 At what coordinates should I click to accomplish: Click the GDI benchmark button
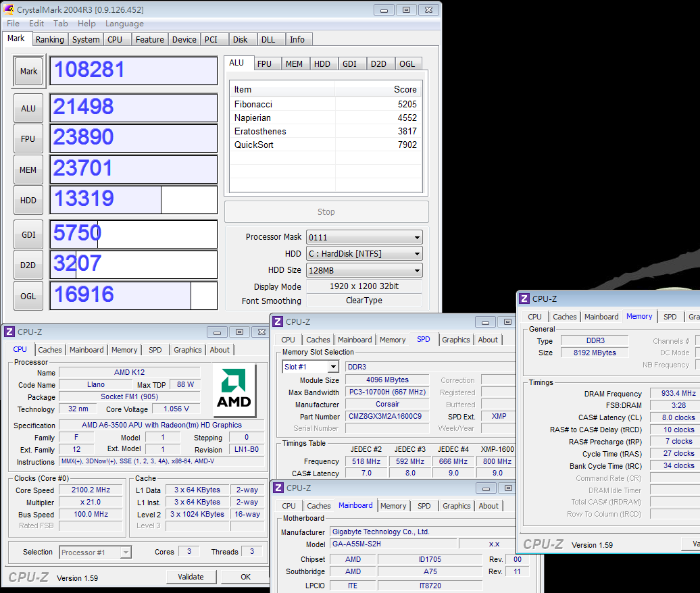click(28, 235)
